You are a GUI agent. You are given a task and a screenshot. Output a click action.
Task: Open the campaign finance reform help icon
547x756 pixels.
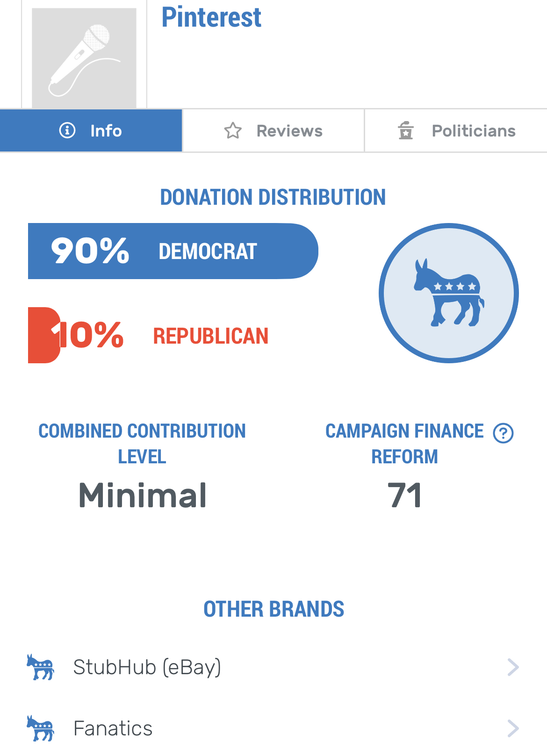click(504, 433)
